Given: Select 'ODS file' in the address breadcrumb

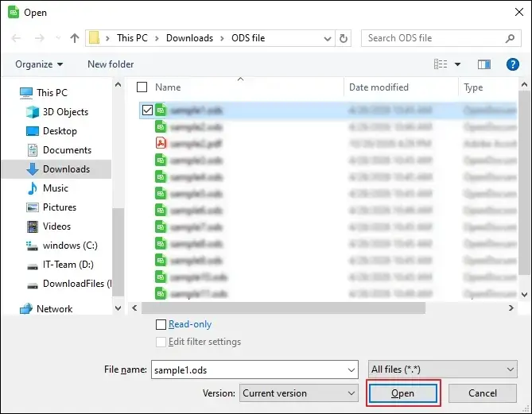Looking at the screenshot, I should 248,38.
